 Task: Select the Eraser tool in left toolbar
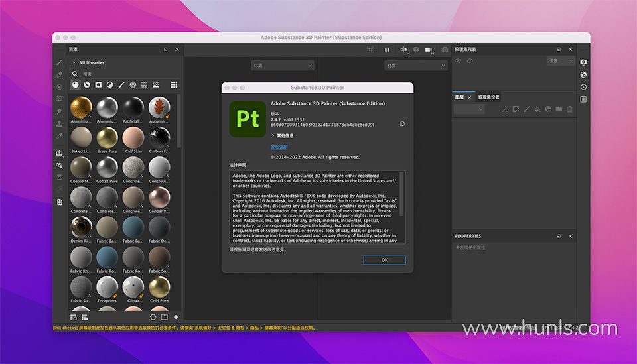pos(59,74)
